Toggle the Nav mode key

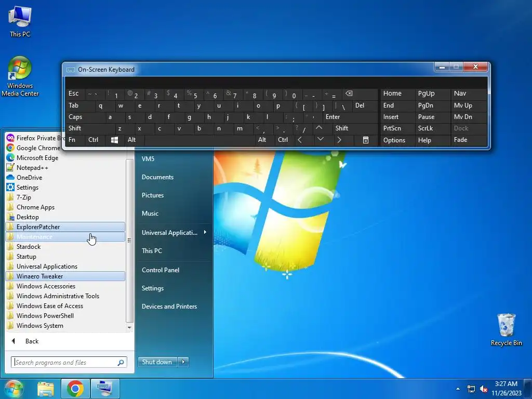[x=469, y=94]
